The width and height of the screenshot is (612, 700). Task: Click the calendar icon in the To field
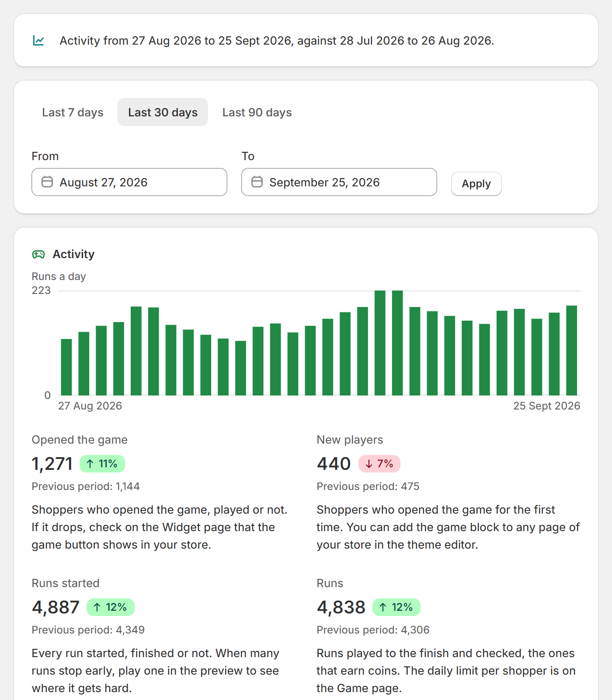[257, 182]
